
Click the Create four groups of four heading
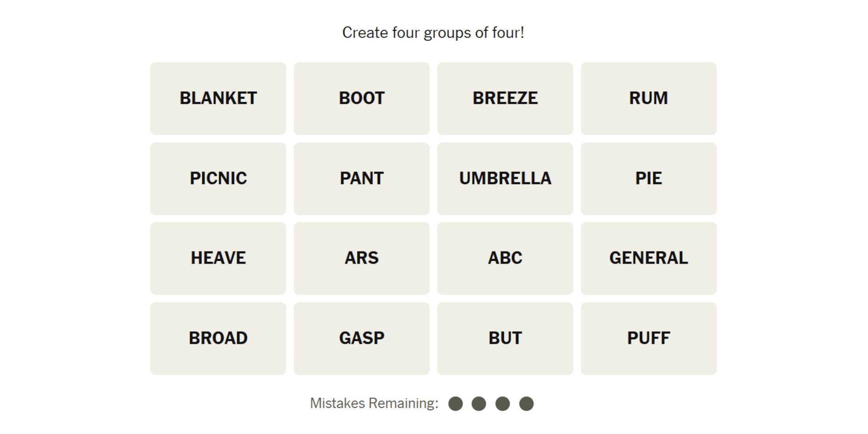click(434, 32)
